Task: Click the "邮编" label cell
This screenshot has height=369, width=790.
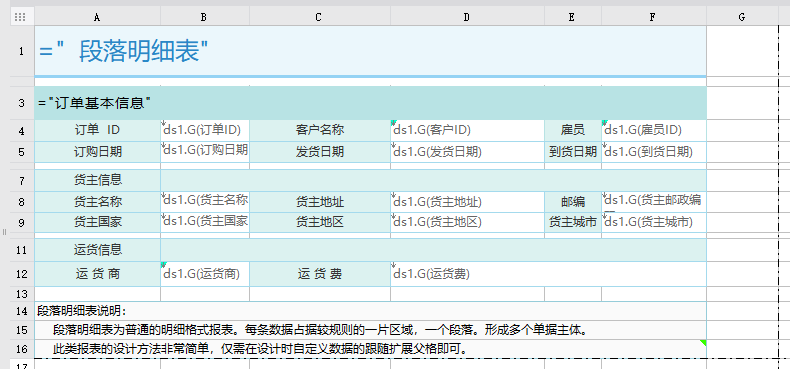Action: click(x=572, y=202)
